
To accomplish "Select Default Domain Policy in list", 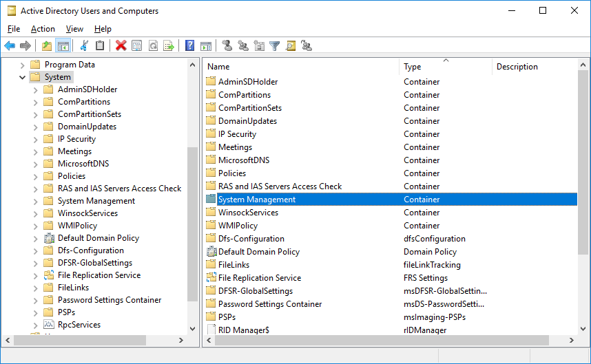I will 258,252.
